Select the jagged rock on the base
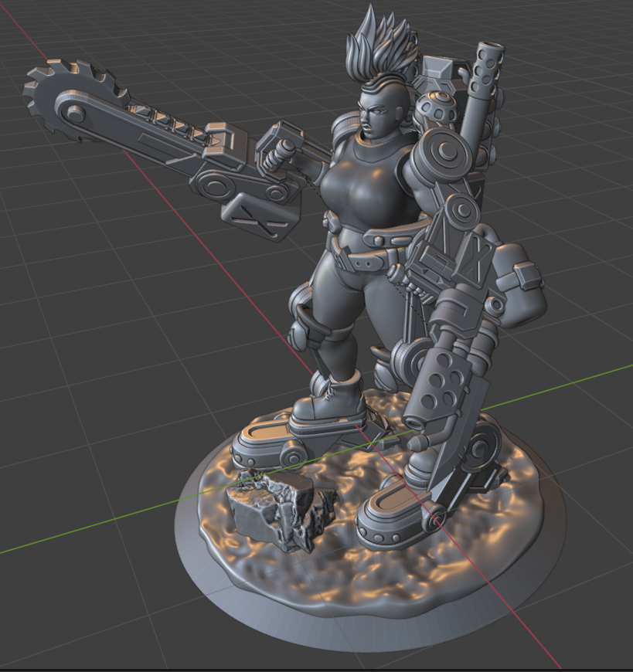 point(282,510)
